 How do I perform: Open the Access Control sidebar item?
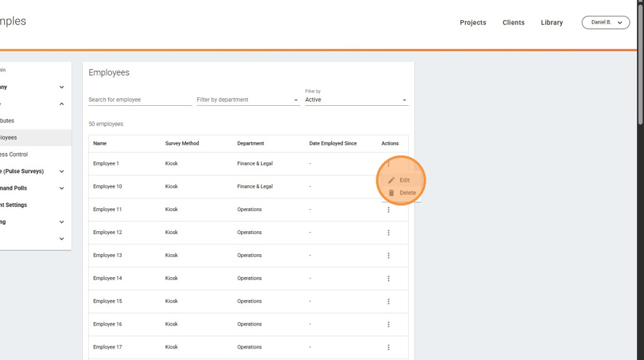pos(35,155)
